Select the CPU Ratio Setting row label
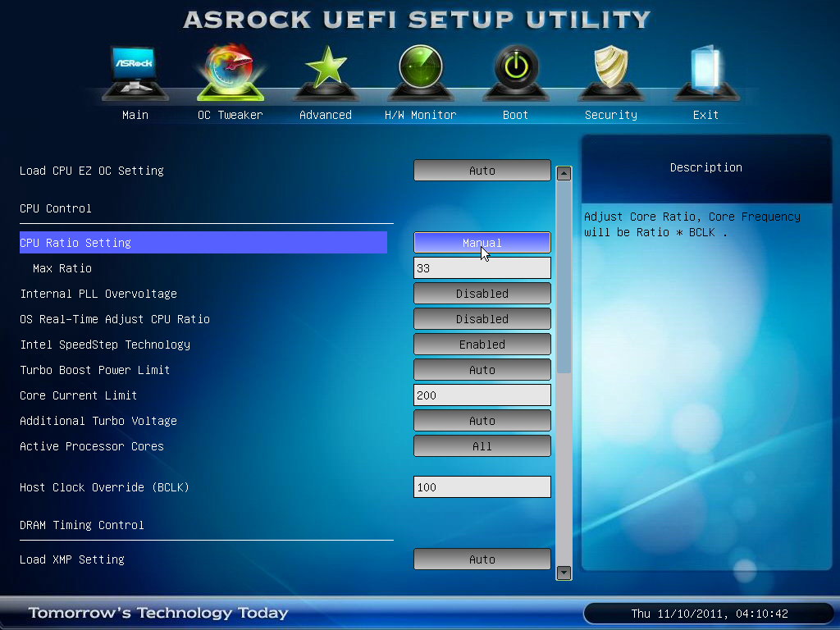Screen dimensions: 840x630 pos(75,243)
